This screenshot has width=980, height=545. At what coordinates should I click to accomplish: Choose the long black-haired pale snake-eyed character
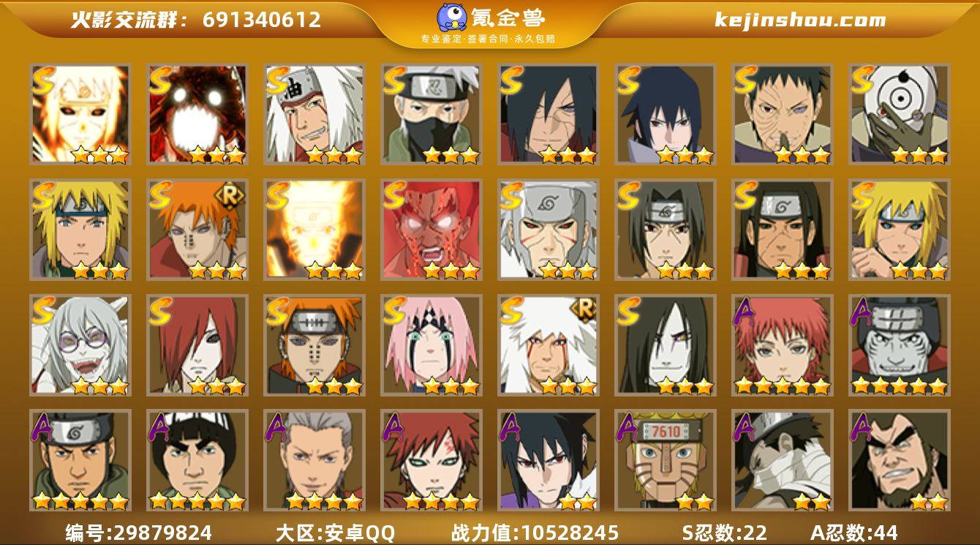[665, 345]
